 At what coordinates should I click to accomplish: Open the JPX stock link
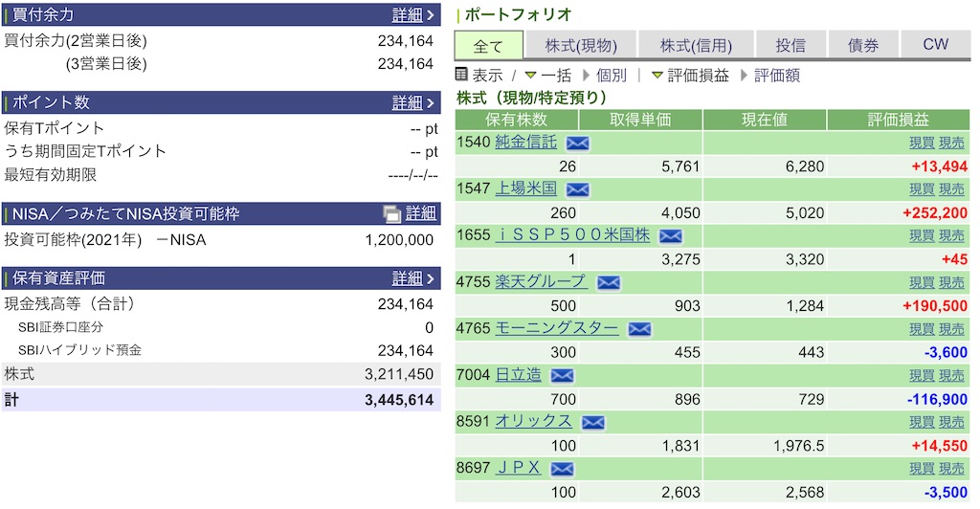(518, 468)
